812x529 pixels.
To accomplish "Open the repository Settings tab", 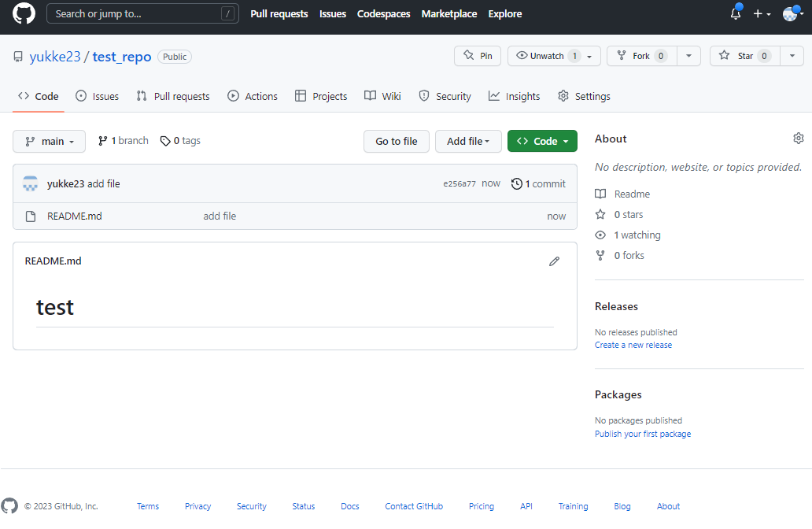I will (584, 96).
